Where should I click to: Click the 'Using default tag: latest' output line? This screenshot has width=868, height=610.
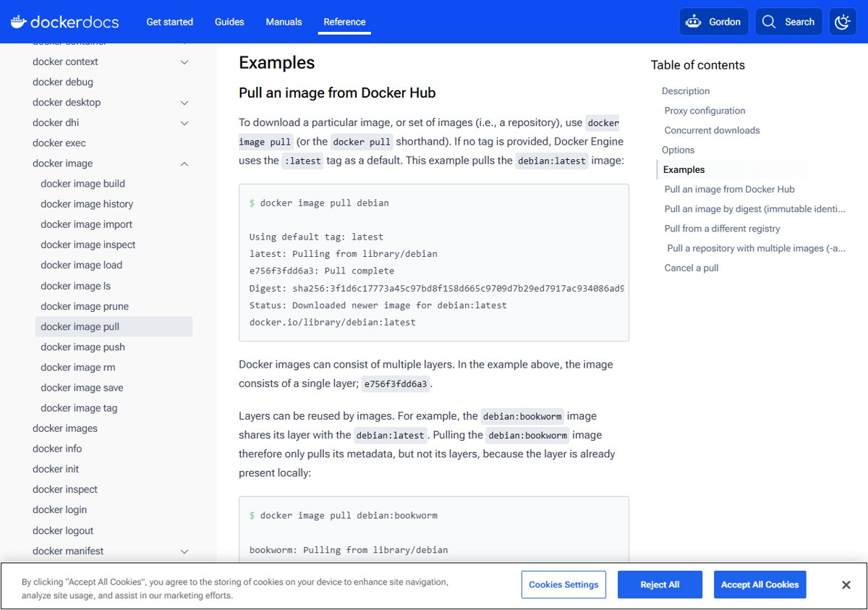pyautogui.click(x=316, y=237)
